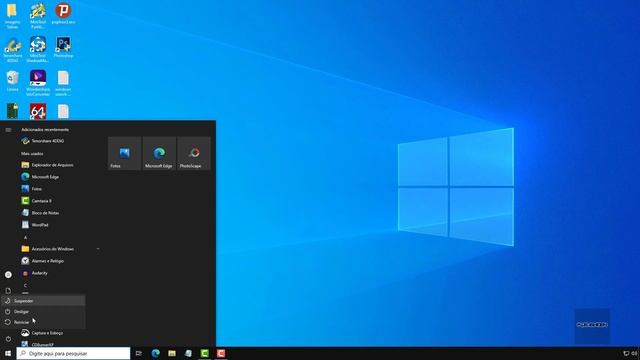Image resolution: width=640 pixels, height=360 pixels.
Task: Open the red 64 desktop shortcut
Action: point(38,111)
